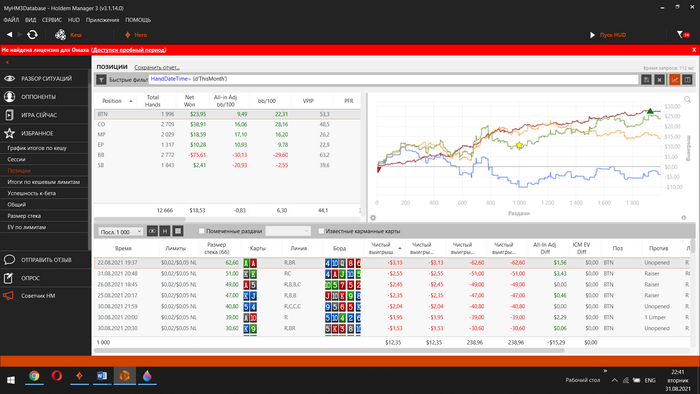This screenshot has width=700, height=394.
Task: Open the HUD menu
Action: click(x=74, y=20)
